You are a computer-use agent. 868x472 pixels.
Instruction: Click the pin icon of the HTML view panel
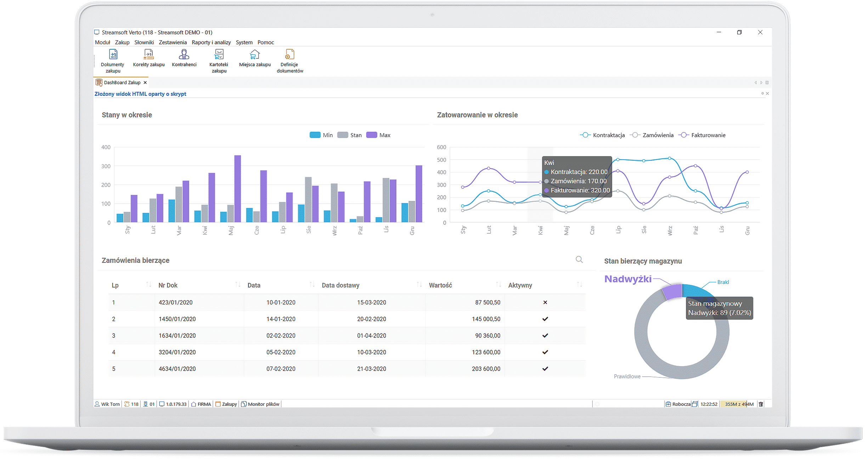pyautogui.click(x=762, y=93)
